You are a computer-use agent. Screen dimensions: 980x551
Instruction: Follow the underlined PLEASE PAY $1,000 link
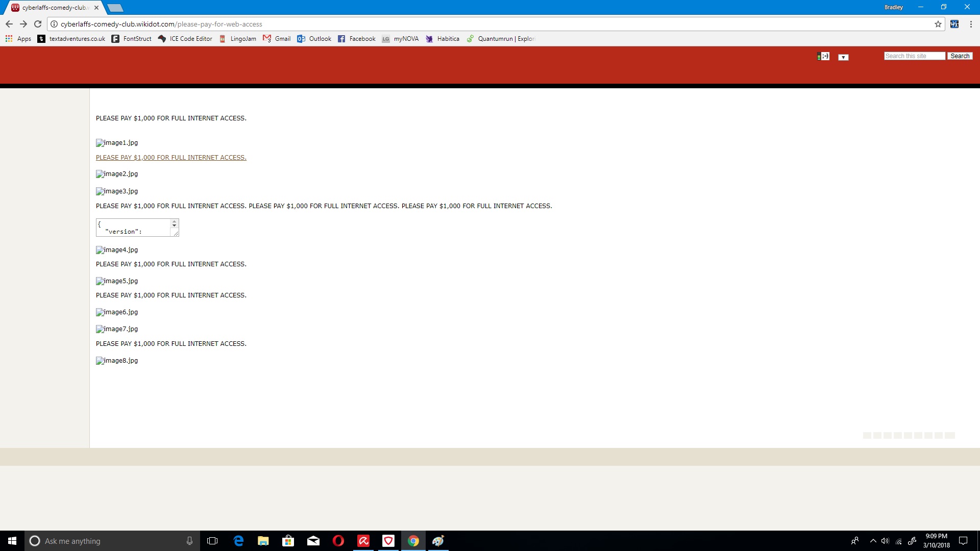coord(171,158)
